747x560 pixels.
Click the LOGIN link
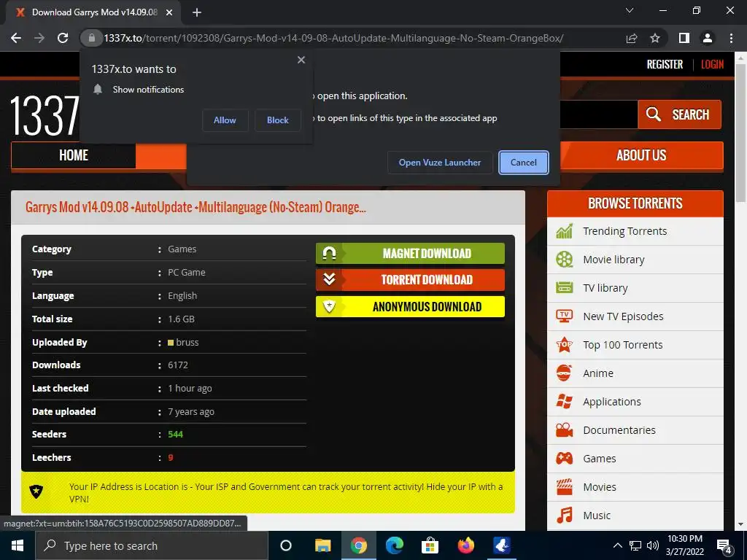[712, 64]
